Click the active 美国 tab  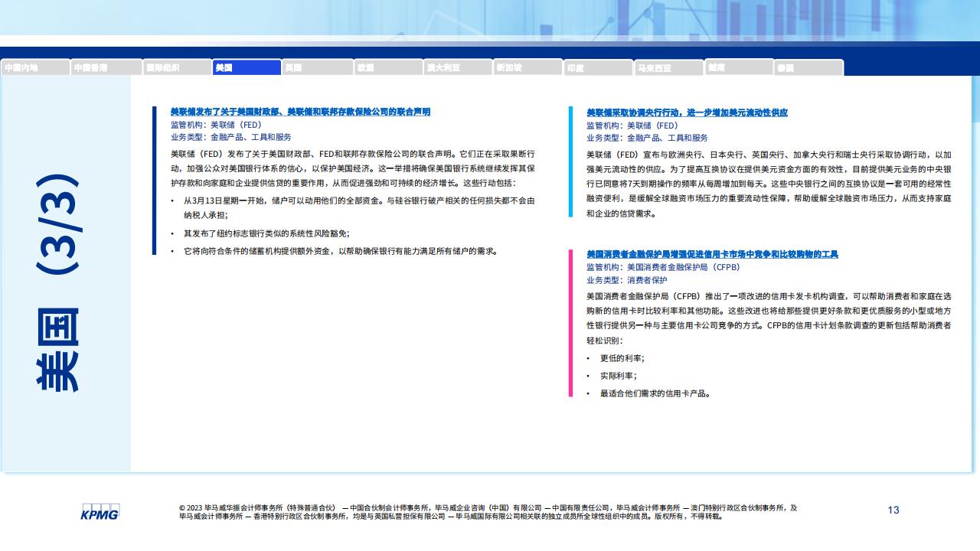(x=247, y=67)
